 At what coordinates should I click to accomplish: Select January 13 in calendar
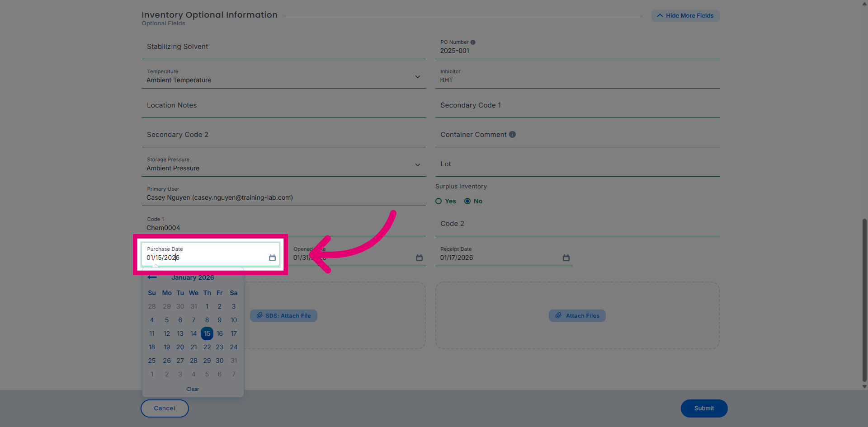pyautogui.click(x=180, y=333)
